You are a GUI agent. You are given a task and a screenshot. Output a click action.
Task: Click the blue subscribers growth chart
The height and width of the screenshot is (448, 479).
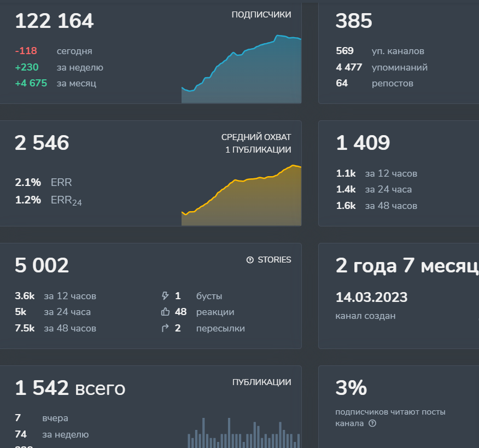click(x=241, y=69)
